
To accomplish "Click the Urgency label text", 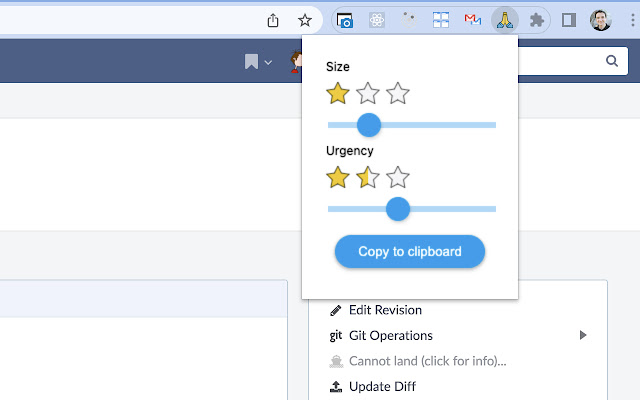I will coord(350,151).
